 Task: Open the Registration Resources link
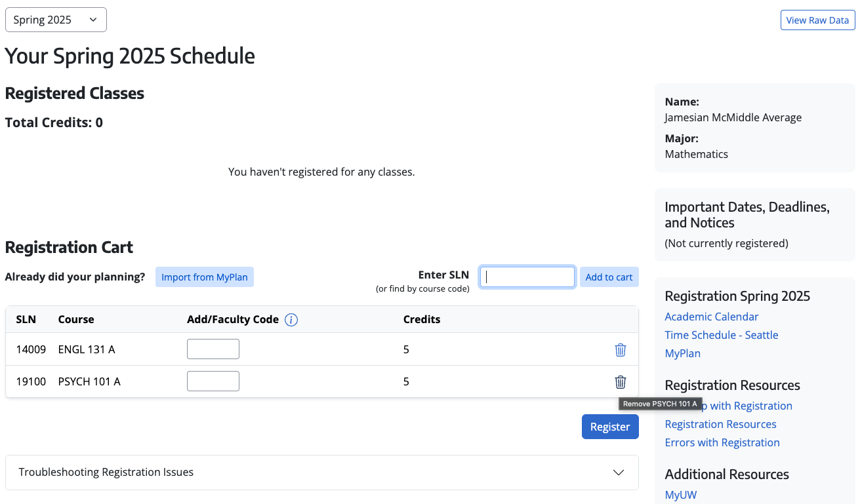click(720, 424)
